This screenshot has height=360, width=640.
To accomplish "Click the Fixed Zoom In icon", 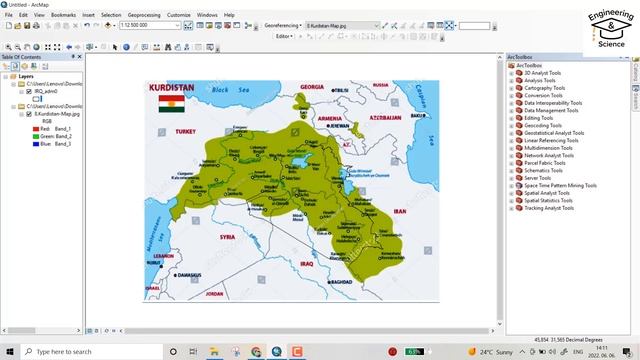I will (48, 47).
